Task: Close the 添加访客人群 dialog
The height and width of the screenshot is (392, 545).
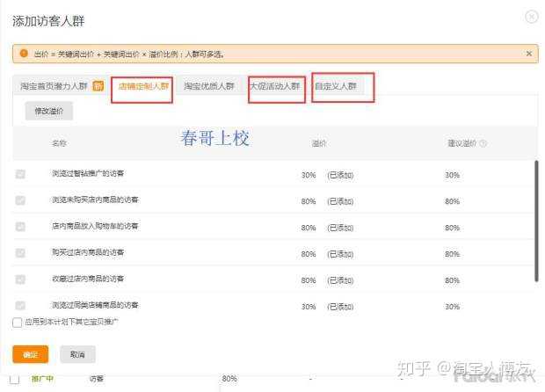Action: [x=532, y=17]
